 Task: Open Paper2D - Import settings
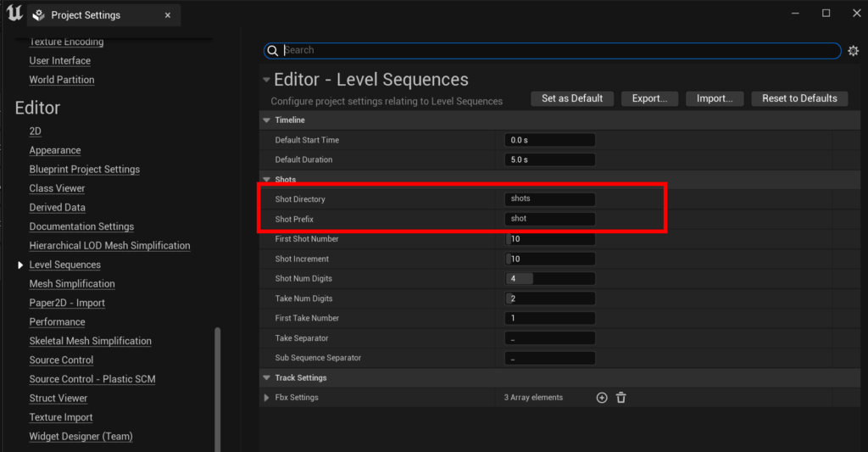coord(67,303)
